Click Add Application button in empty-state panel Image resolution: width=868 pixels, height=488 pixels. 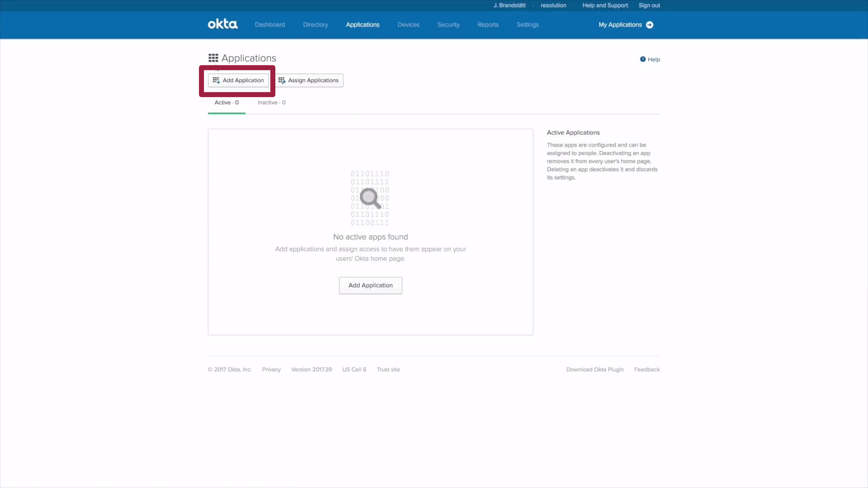coord(371,286)
